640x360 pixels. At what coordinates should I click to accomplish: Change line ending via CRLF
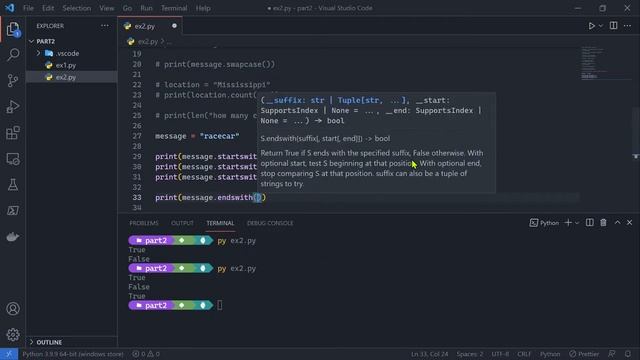524,354
